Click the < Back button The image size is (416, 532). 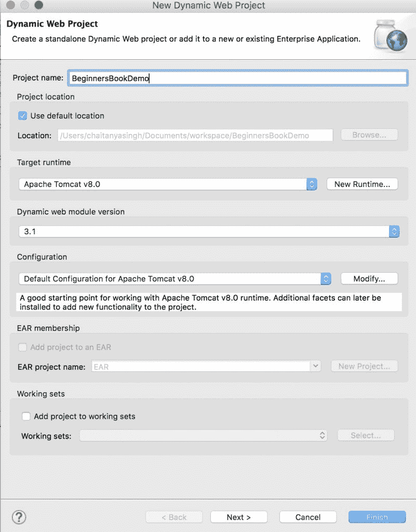click(x=174, y=517)
